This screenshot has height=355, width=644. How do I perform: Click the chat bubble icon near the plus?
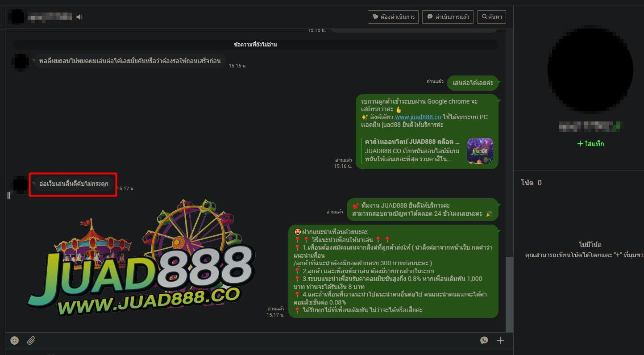(484, 340)
